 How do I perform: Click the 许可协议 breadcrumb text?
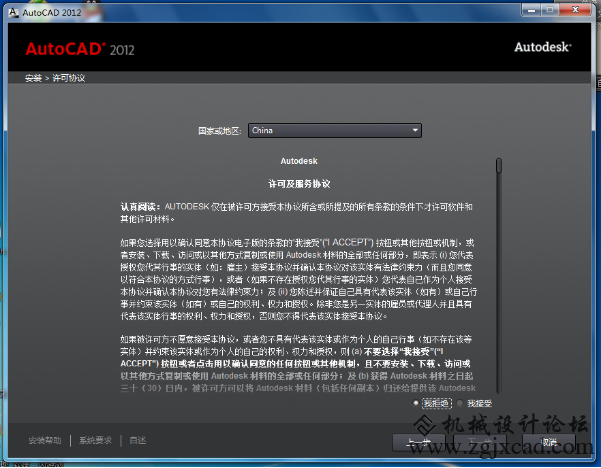pos(69,78)
